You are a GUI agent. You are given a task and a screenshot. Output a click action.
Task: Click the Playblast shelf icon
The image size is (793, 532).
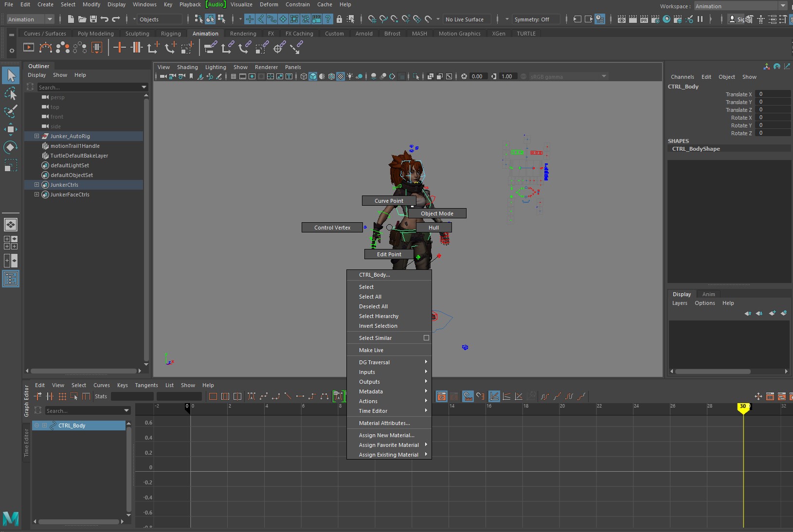[29, 48]
